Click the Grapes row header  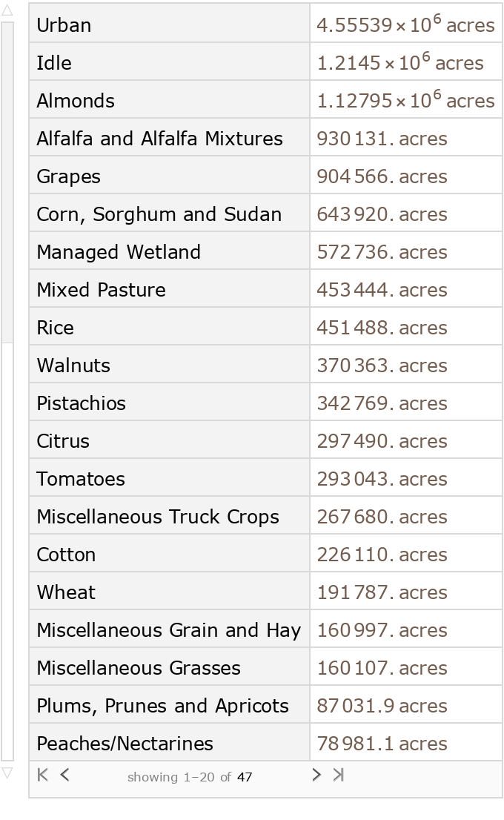pos(68,176)
